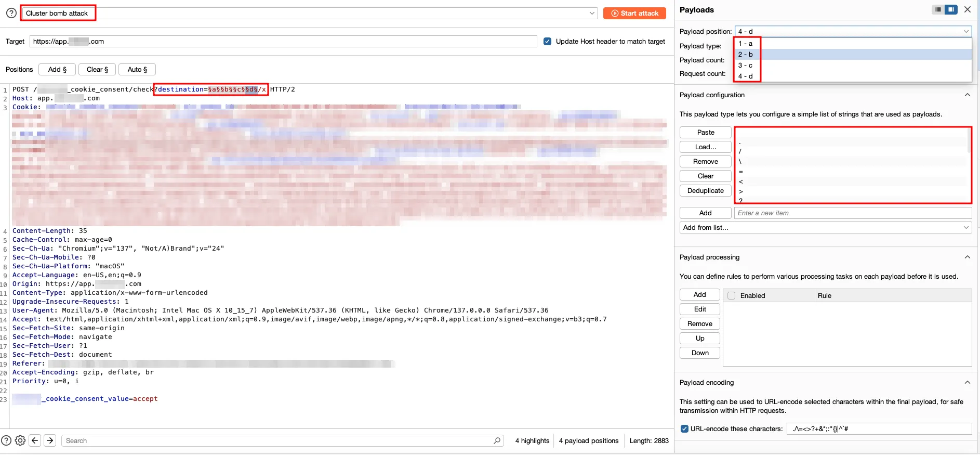Click the Start attack button
Screen dimensions: 980x455
click(634, 13)
